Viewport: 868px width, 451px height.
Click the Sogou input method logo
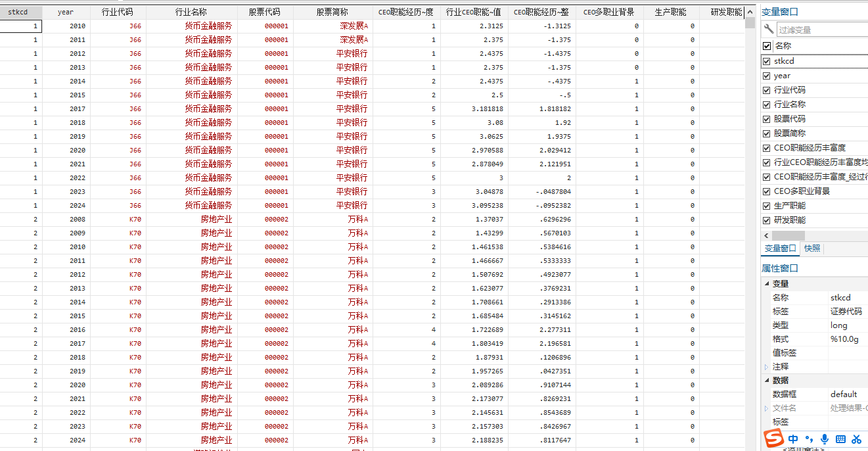click(x=775, y=438)
